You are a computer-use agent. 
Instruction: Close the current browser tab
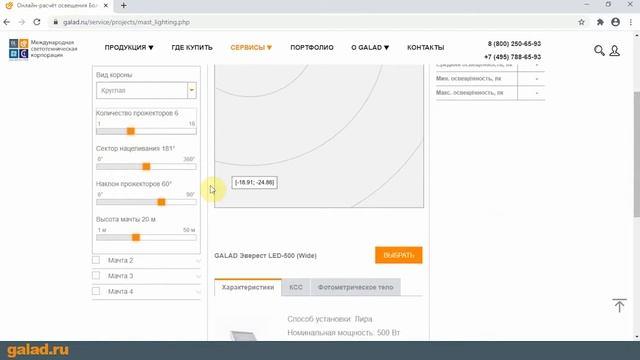pyautogui.click(x=106, y=6)
